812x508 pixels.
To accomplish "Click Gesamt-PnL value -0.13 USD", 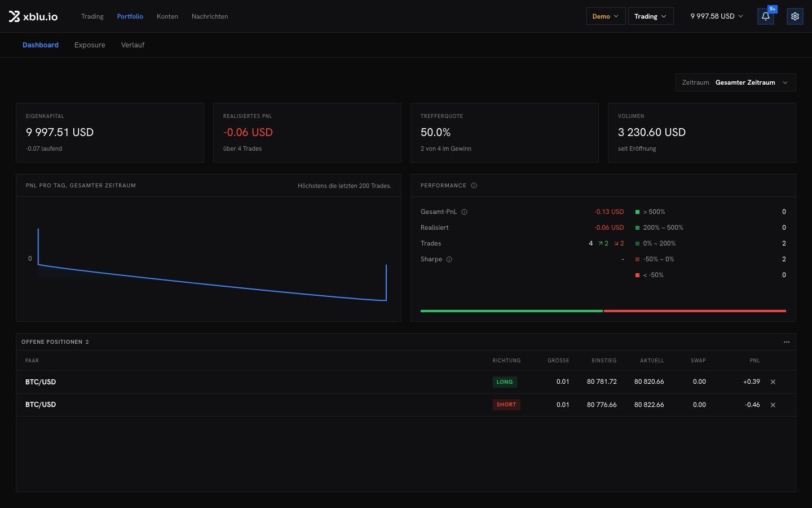I will (609, 212).
